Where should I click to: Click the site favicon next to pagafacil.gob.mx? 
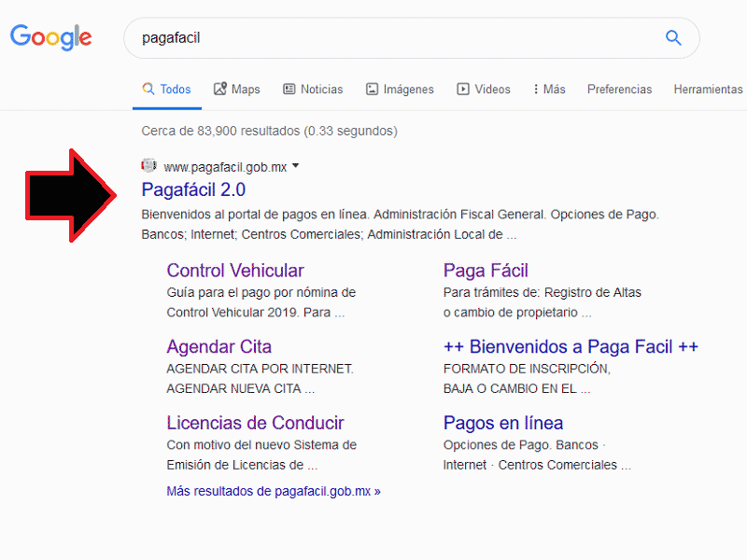point(148,165)
